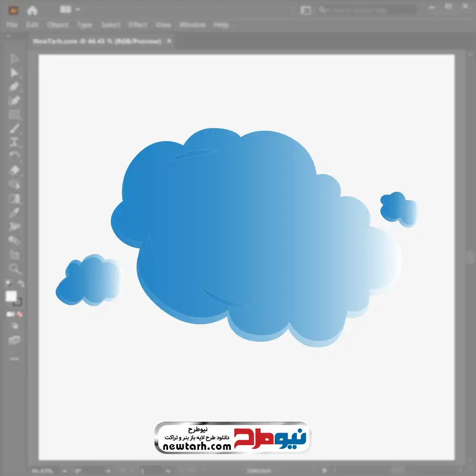Activate the Type tool
Screen dimensions: 476x476
pyautogui.click(x=14, y=142)
